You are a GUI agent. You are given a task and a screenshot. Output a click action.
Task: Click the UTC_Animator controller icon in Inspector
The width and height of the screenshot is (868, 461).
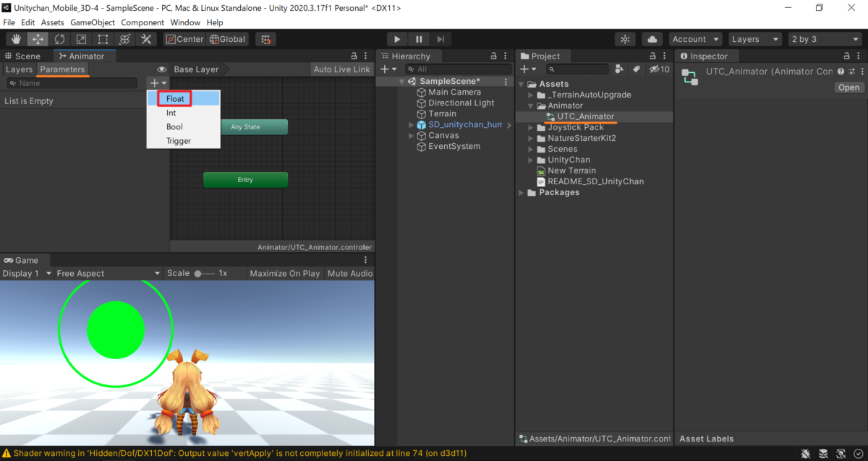click(x=691, y=77)
